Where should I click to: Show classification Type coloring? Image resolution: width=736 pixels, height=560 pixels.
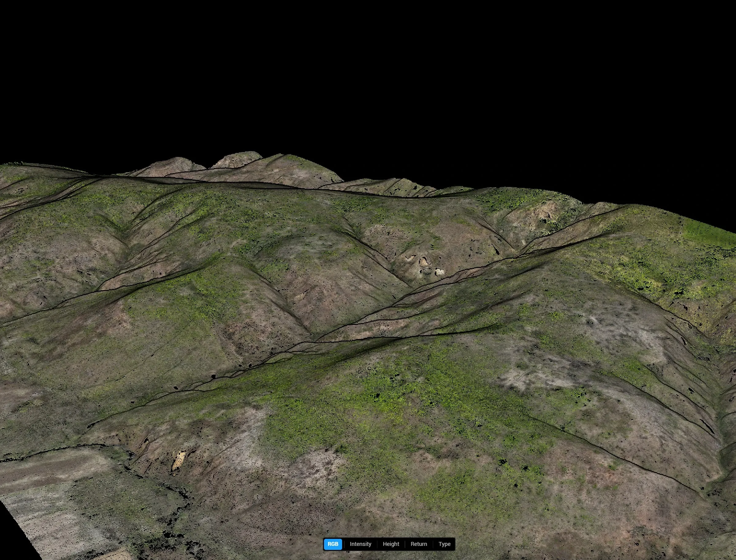(444, 544)
